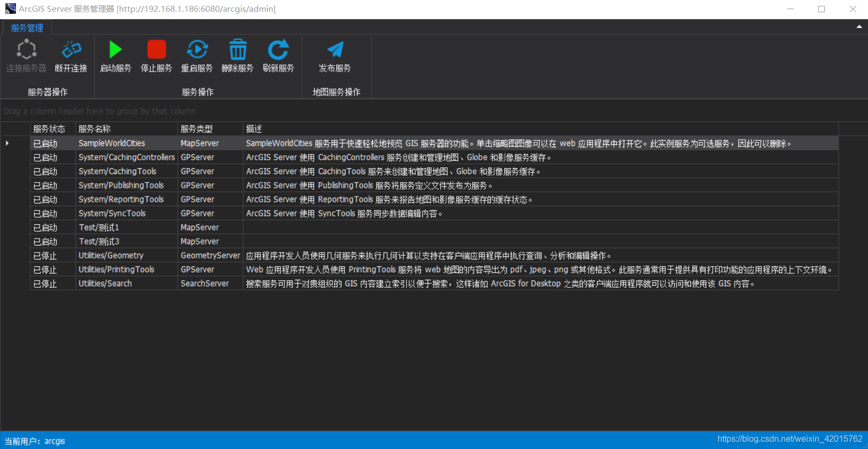The image size is (868, 449).
Task: Click the 地图服务操作 ribbon group label
Action: click(336, 92)
